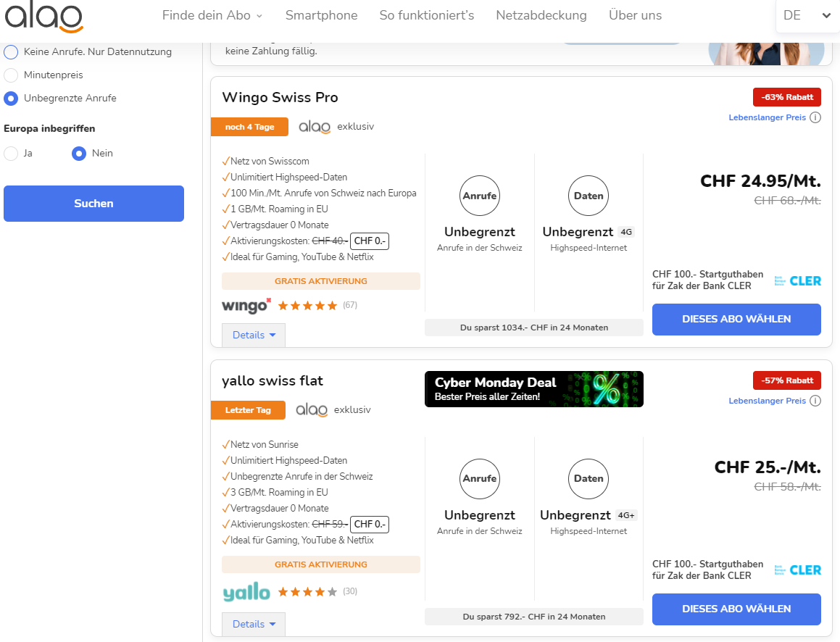840x642 pixels.
Task: Open the alao logo home link
Action: [44, 17]
